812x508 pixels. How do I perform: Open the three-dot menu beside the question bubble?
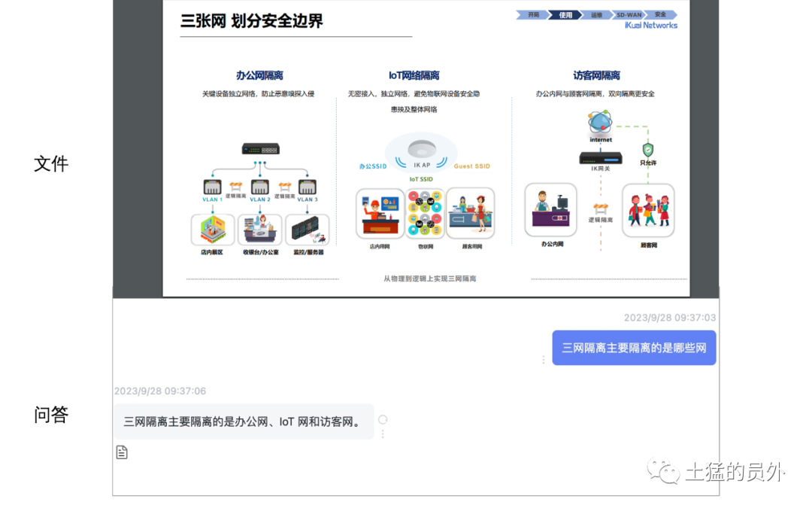click(544, 359)
